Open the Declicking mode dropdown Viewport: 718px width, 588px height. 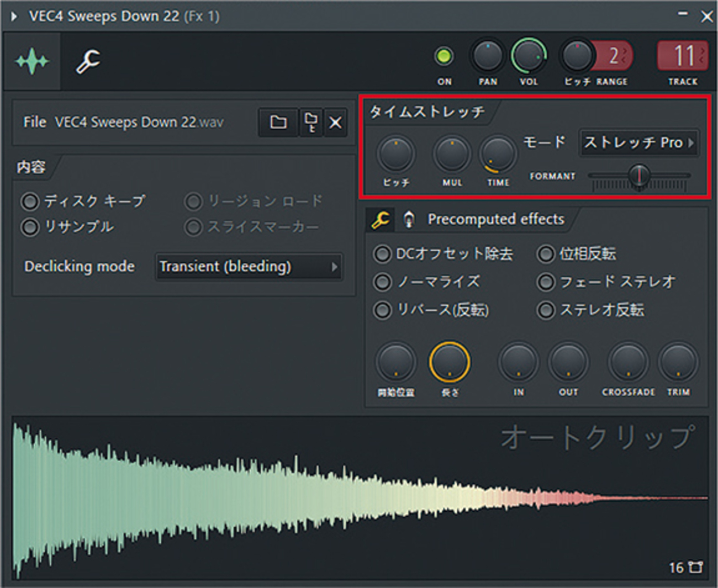click(249, 267)
